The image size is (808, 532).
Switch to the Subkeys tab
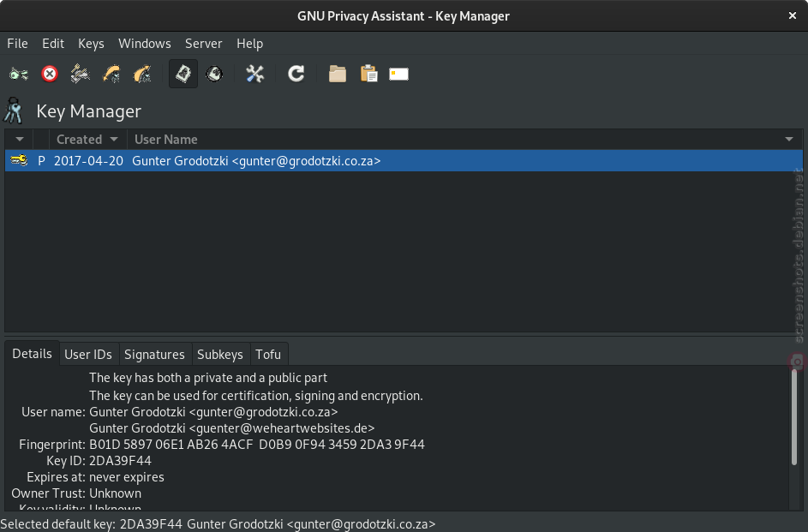tap(220, 355)
